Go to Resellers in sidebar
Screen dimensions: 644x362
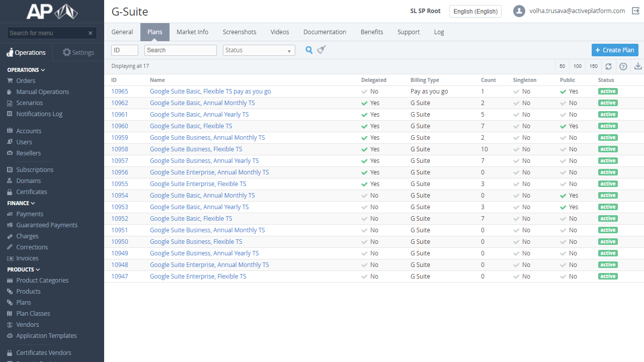[x=29, y=153]
